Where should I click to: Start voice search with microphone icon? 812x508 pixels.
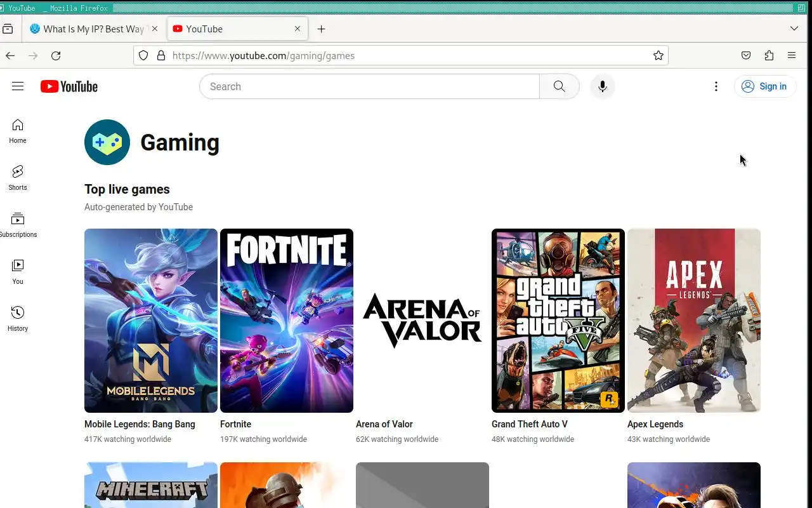[x=603, y=86]
